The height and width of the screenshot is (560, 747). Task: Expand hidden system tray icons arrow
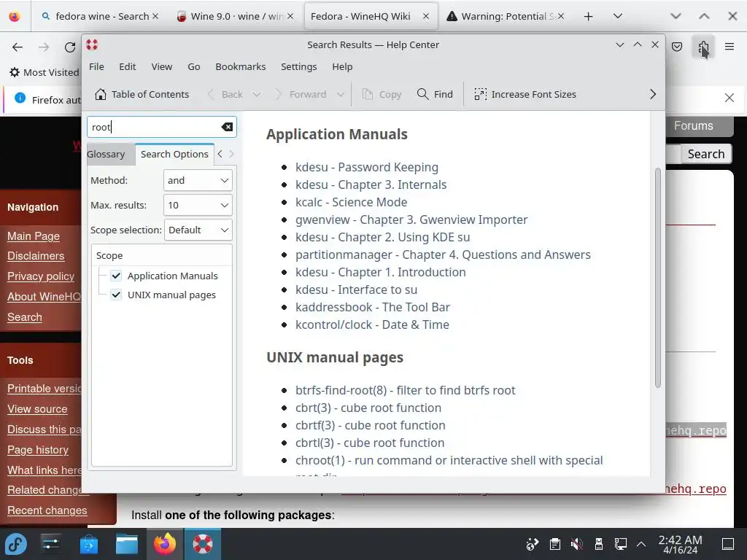tap(641, 544)
